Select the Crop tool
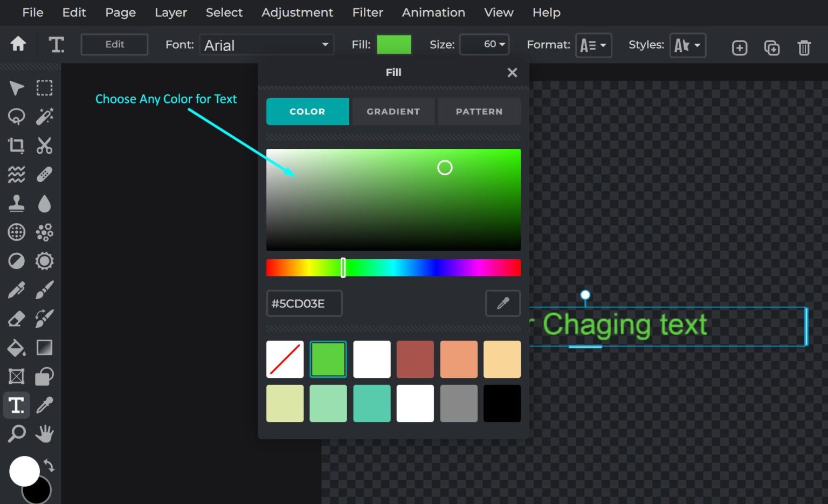The image size is (828, 504). pyautogui.click(x=16, y=146)
